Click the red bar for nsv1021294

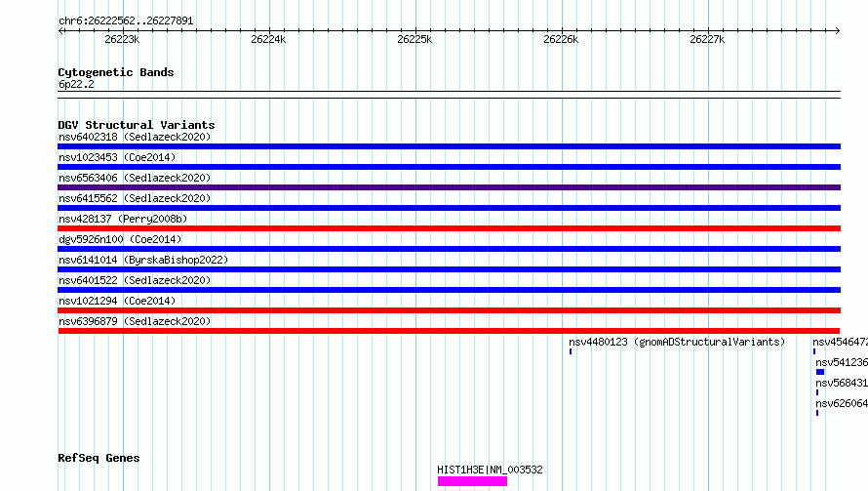(x=449, y=310)
